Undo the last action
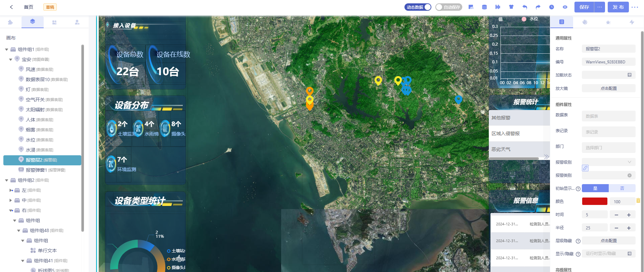The height and width of the screenshot is (272, 644). click(525, 7)
